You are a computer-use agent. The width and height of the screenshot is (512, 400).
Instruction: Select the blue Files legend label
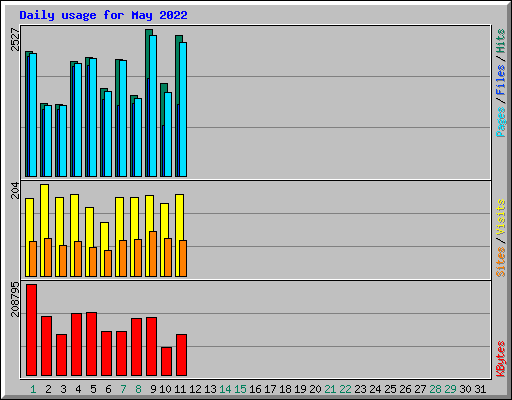[501, 79]
